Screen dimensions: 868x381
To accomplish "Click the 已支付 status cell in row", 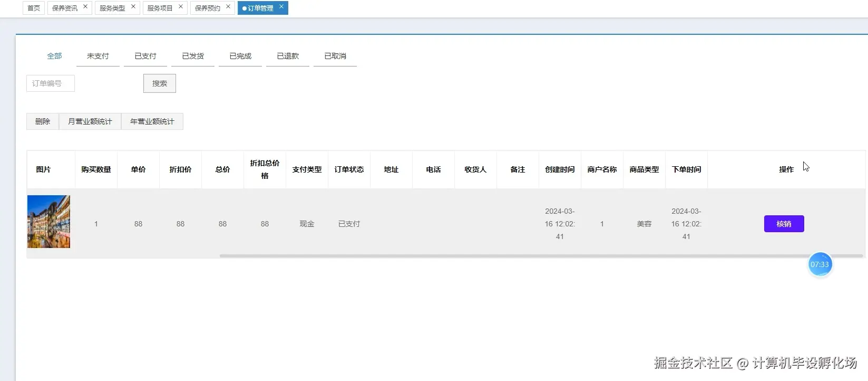I will (x=349, y=224).
